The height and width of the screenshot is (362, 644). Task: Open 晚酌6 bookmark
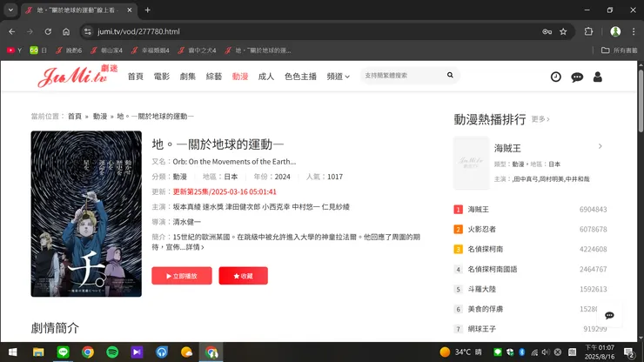tap(69, 50)
